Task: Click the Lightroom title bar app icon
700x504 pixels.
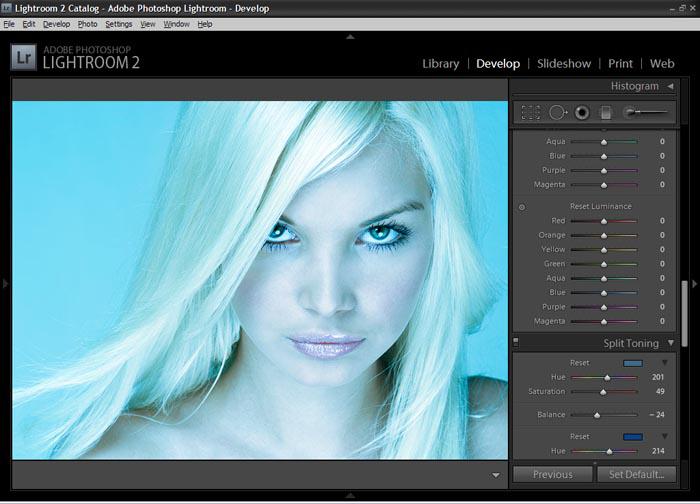Action: tap(6, 8)
